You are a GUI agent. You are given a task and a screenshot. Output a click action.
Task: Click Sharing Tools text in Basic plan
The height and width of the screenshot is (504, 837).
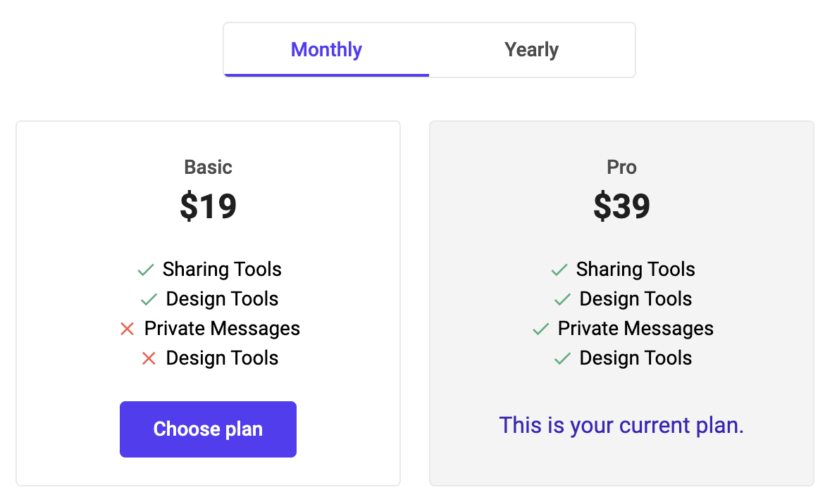(222, 270)
